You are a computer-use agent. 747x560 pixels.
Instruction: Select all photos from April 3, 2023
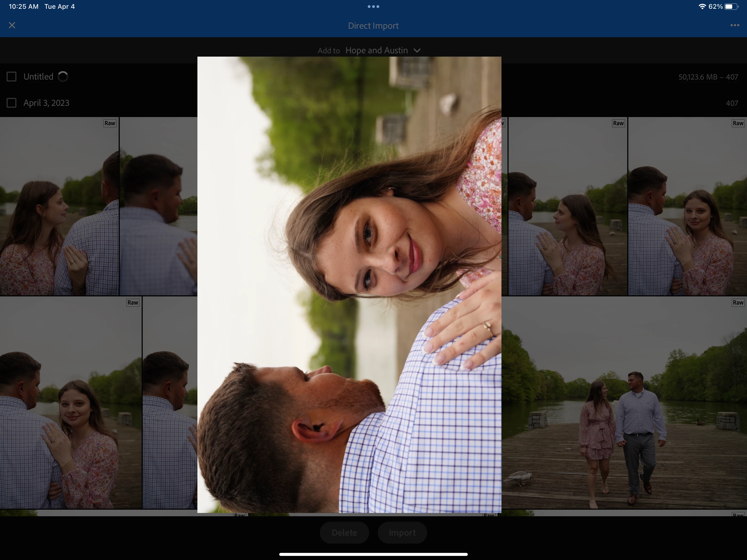(11, 103)
